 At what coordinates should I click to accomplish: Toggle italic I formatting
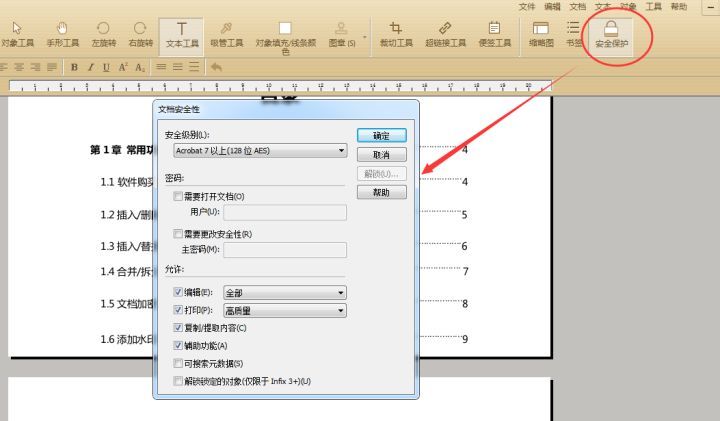90,67
